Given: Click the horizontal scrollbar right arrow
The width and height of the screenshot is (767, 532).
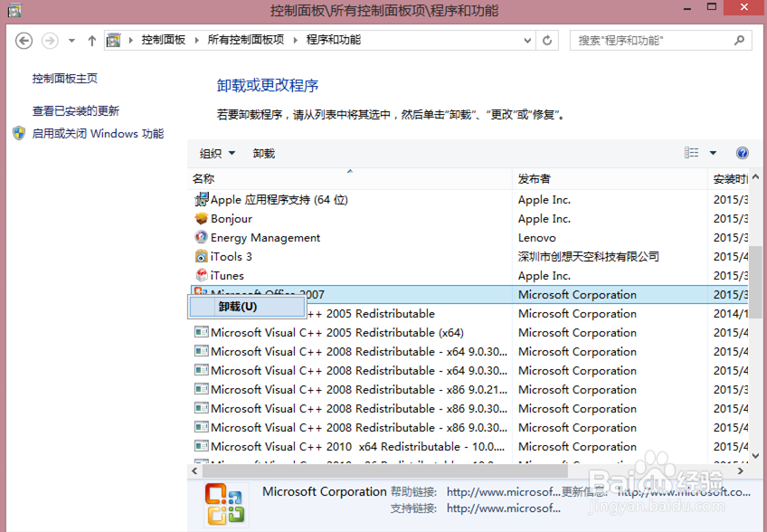Looking at the screenshot, I should click(741, 470).
